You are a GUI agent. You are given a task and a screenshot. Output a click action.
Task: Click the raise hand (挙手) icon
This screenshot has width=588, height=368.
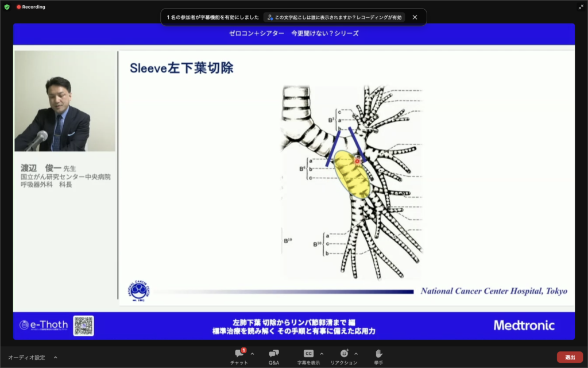coord(378,354)
